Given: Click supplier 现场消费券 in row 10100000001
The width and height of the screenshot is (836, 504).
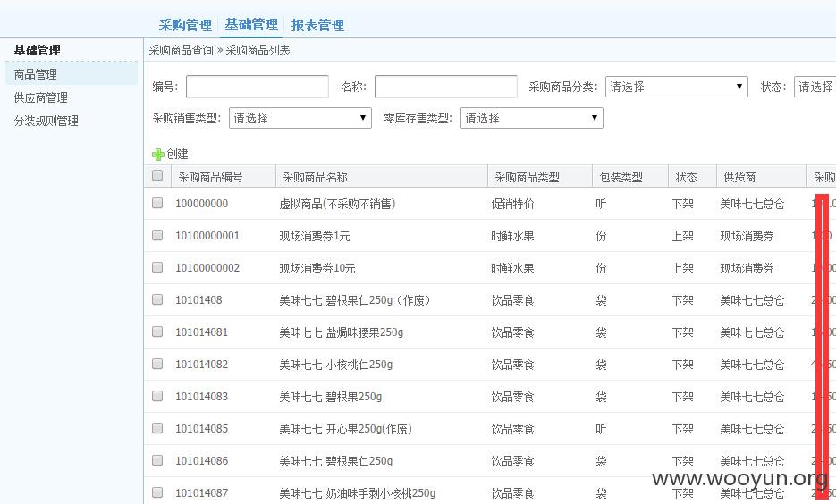Looking at the screenshot, I should click(747, 236).
